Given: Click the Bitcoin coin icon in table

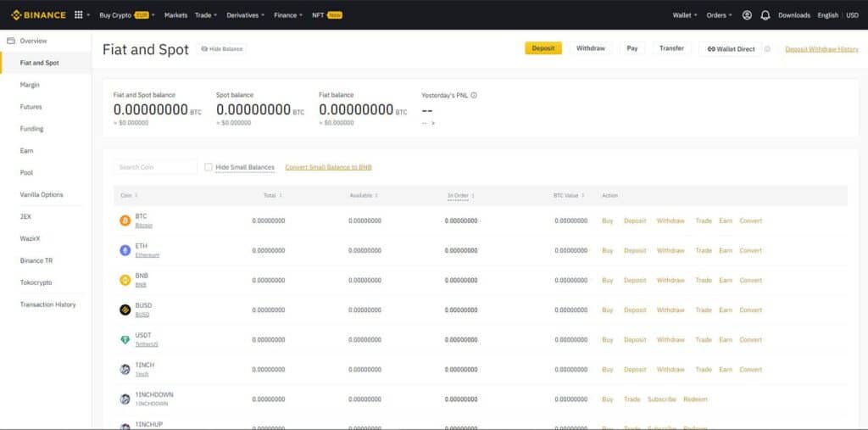Looking at the screenshot, I should pos(125,221).
